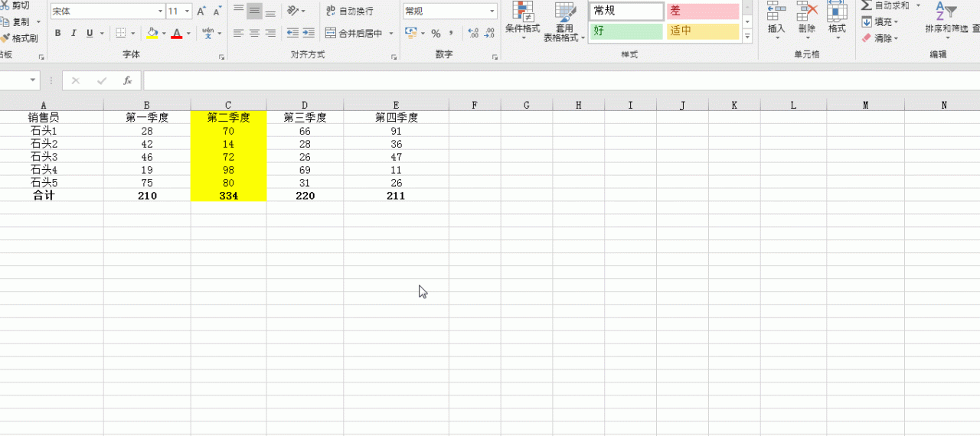Click the formula cancel X button
Screen dimensions: 980x436
76,80
